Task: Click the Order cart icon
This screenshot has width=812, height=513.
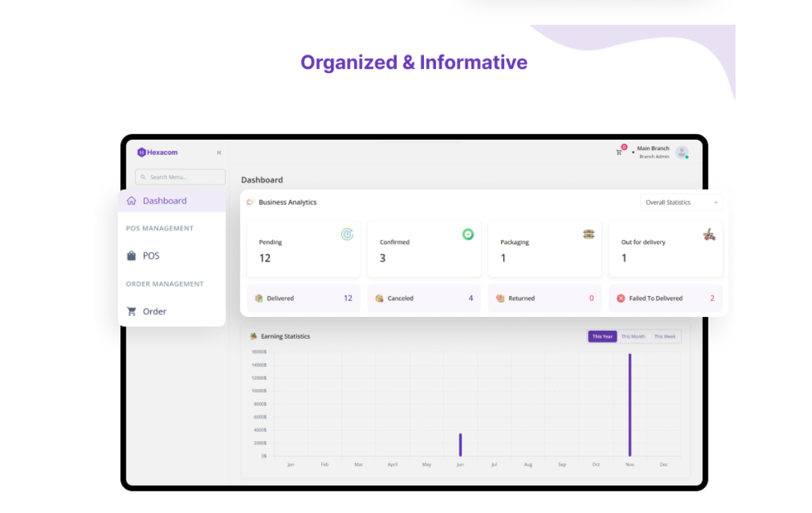Action: tap(131, 311)
